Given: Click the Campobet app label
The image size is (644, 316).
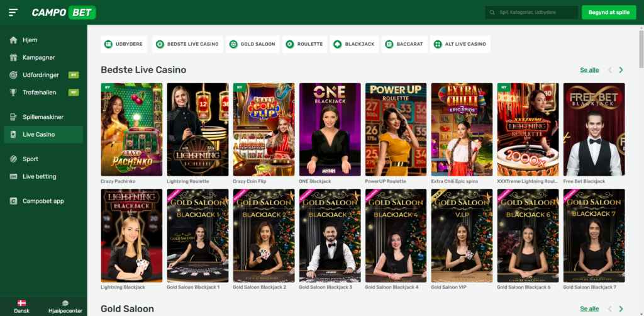Looking at the screenshot, I should [x=43, y=201].
